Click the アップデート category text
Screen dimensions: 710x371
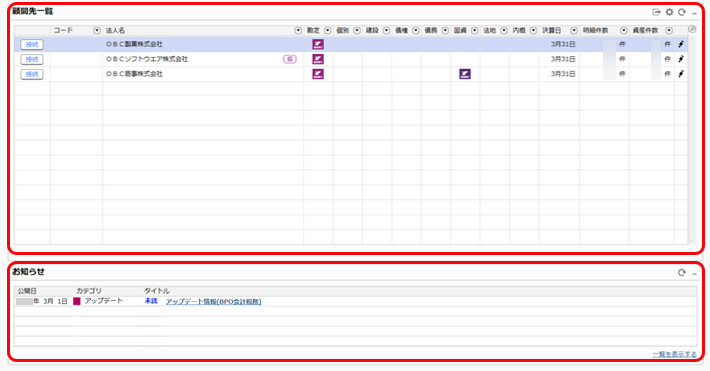103,301
